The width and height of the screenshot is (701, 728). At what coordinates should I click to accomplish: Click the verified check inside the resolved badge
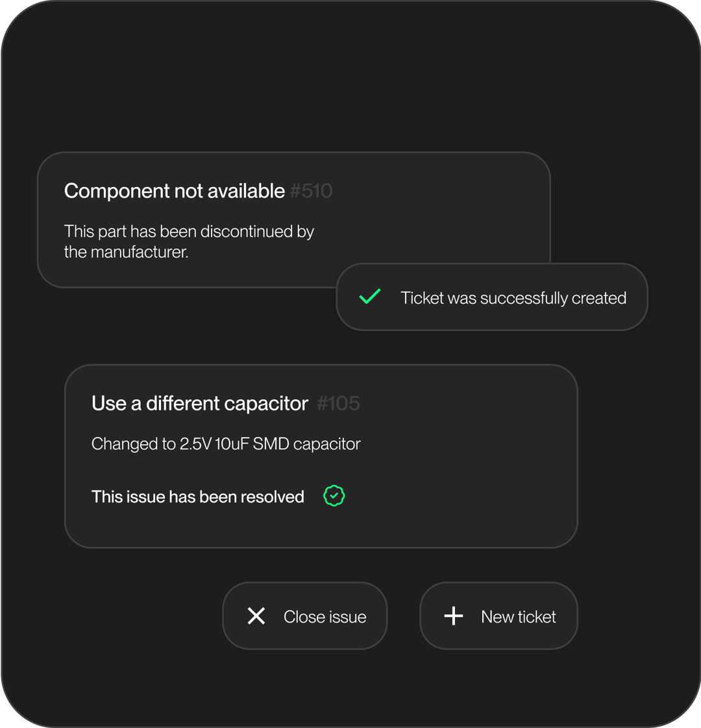[334, 496]
